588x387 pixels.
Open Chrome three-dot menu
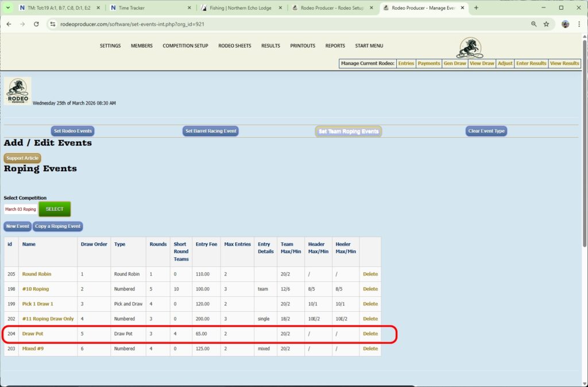(579, 24)
